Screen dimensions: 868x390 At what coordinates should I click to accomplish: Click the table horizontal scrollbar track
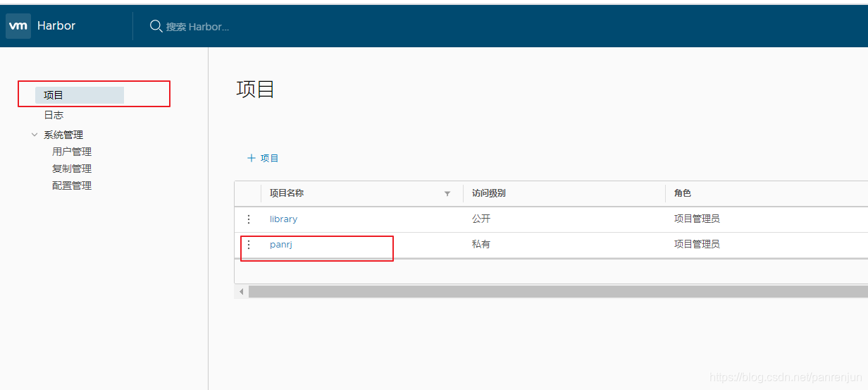[x=558, y=291]
